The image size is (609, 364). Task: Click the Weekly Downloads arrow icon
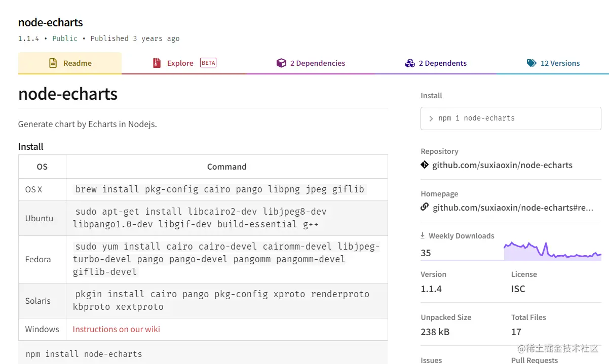point(423,235)
